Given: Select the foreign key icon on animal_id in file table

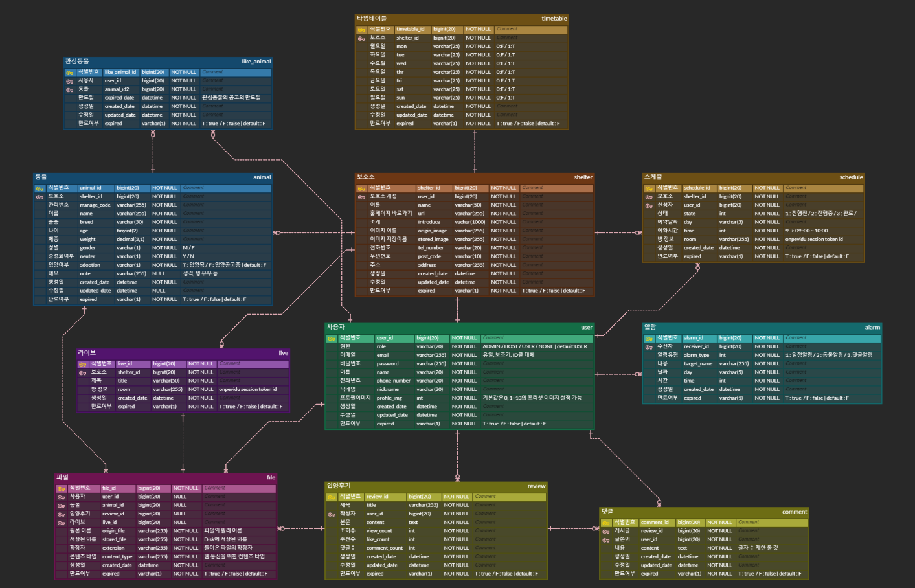Looking at the screenshot, I should click(x=62, y=504).
